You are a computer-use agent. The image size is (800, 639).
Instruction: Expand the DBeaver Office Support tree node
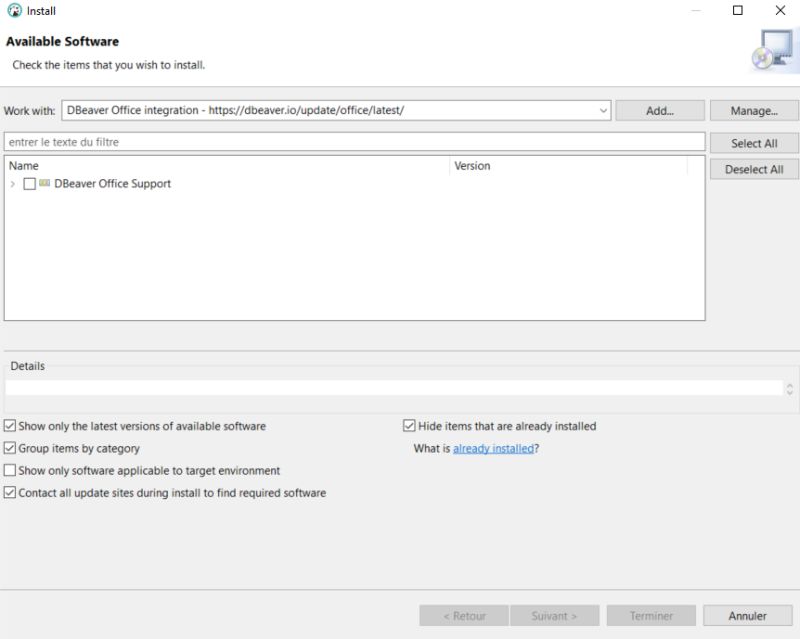tap(13, 184)
